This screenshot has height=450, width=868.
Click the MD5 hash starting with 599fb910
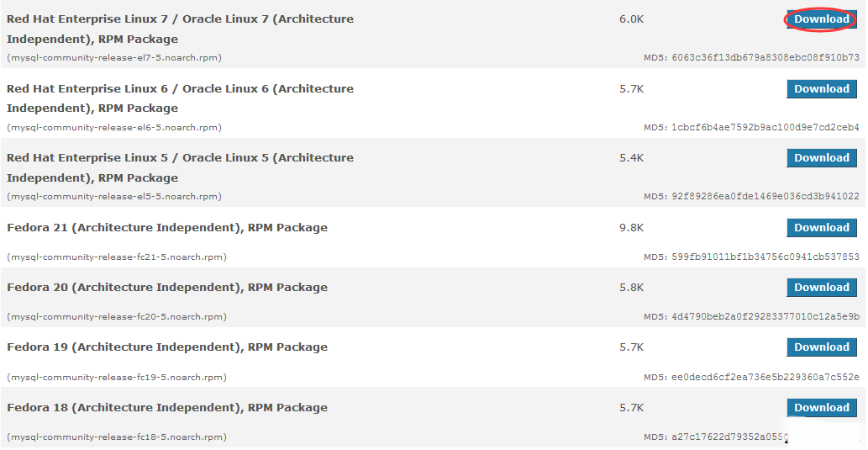765,257
